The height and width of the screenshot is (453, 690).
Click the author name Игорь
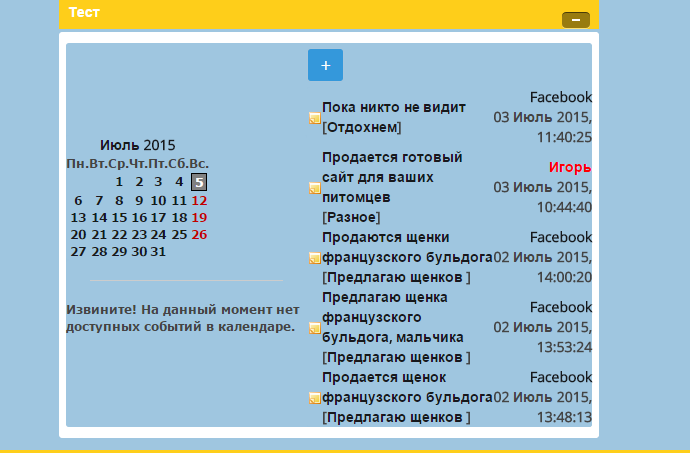click(x=570, y=167)
